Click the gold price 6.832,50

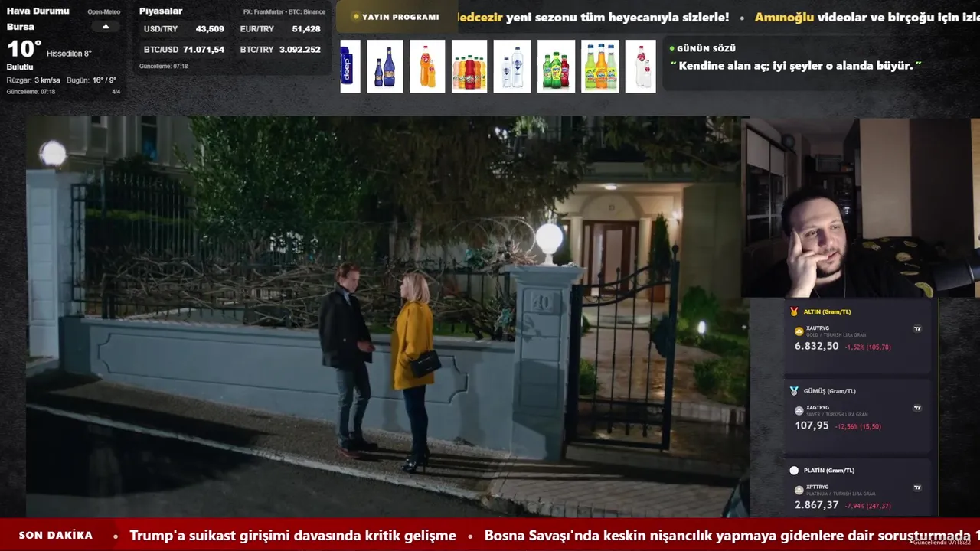816,347
